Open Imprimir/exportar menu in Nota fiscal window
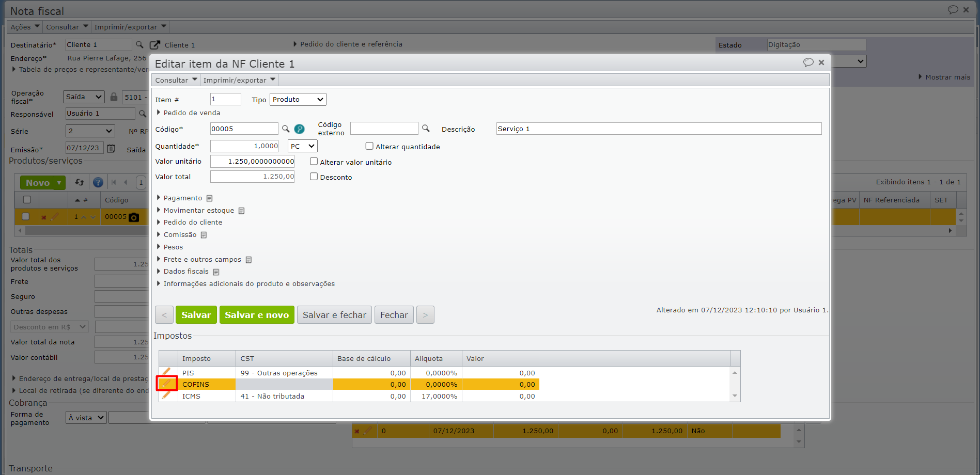The image size is (980, 475). (130, 27)
